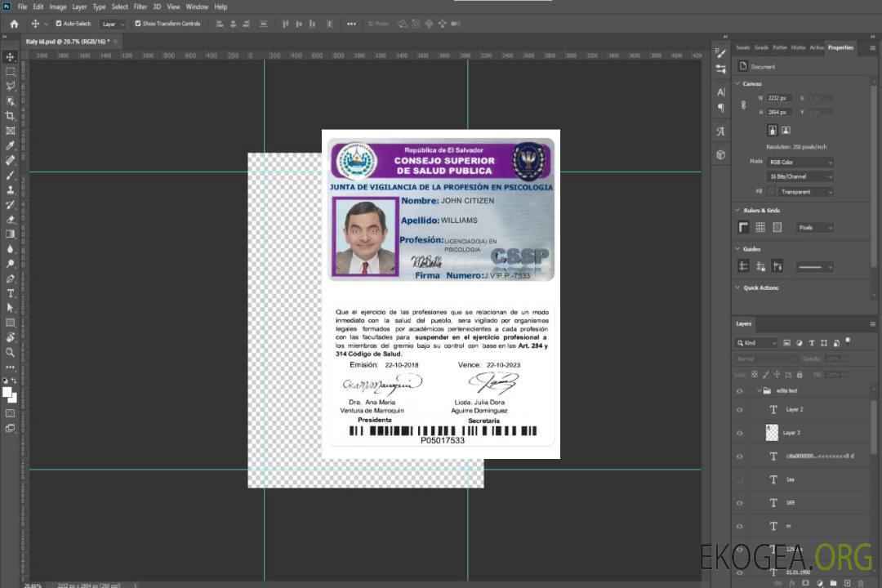This screenshot has height=588, width=882.
Task: Click the canvas Fill color swatch in Properties
Action: point(771,192)
